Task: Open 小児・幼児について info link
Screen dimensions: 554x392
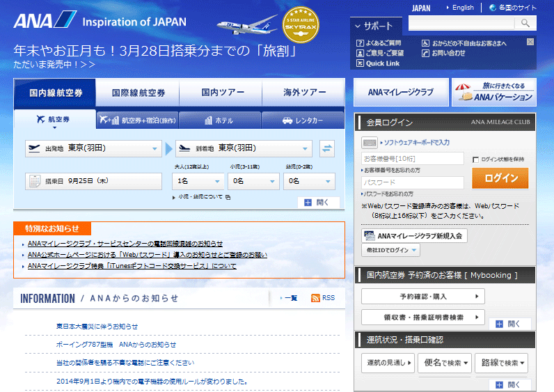Action: 201,197
